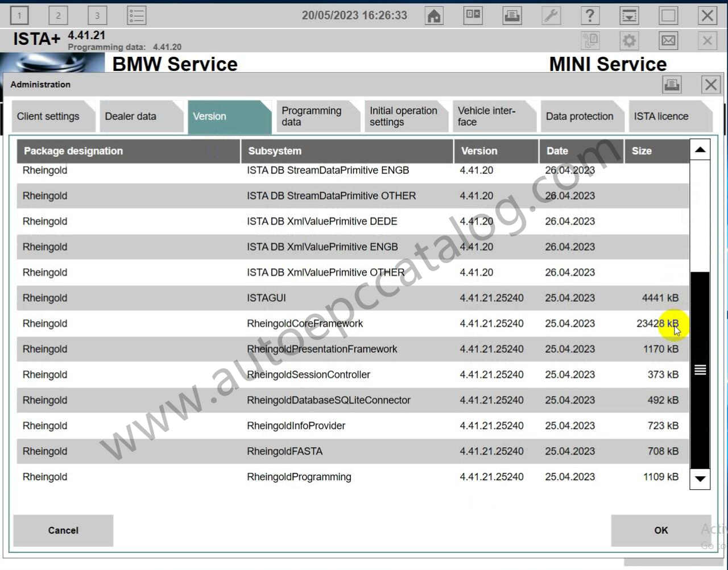Select the ISTA DB XmlValuePrimitive OTHER row
Screen dimensions: 728x570
353,273
